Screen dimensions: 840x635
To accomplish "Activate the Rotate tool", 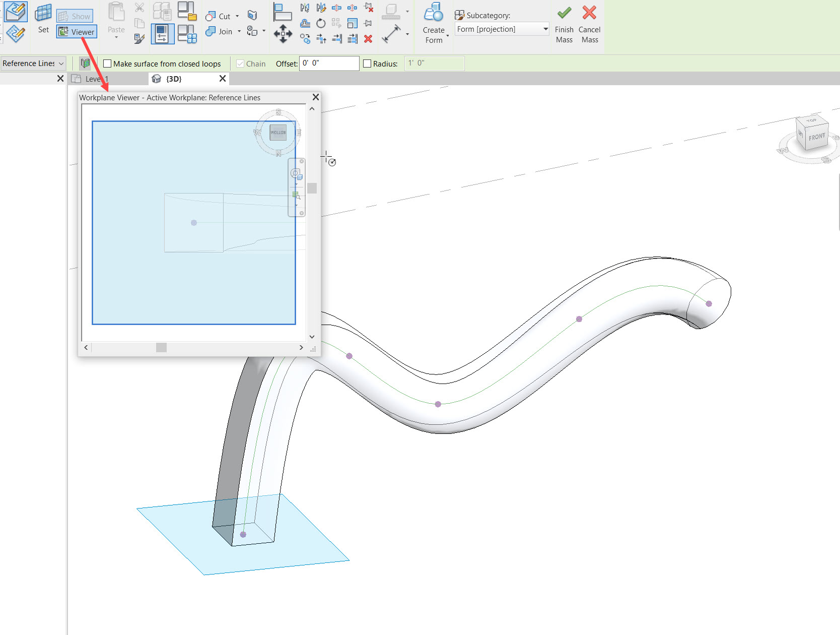I will [320, 23].
